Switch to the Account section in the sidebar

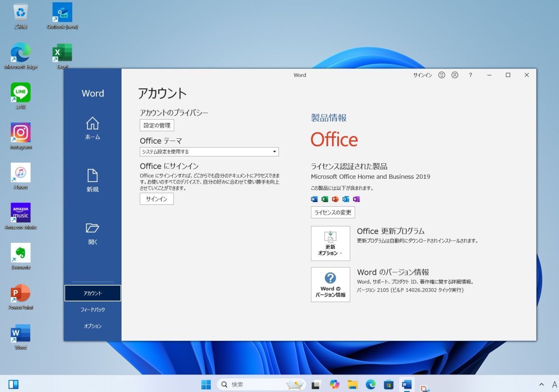[92, 293]
